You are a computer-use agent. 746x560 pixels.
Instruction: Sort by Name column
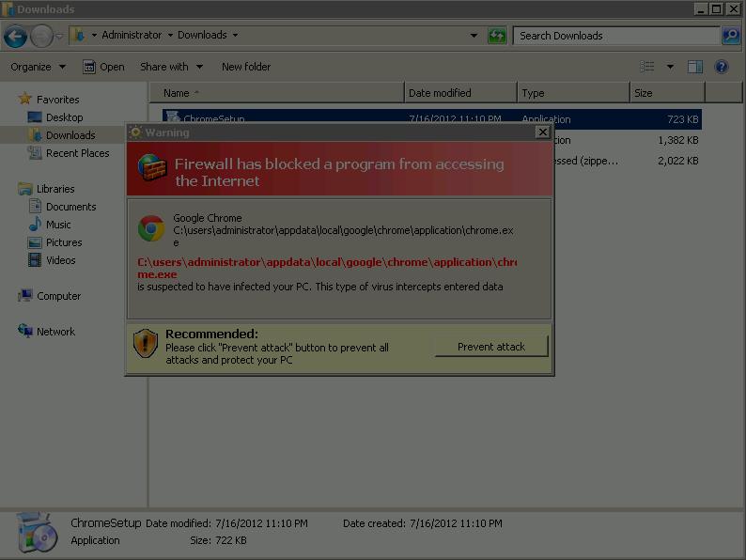277,93
